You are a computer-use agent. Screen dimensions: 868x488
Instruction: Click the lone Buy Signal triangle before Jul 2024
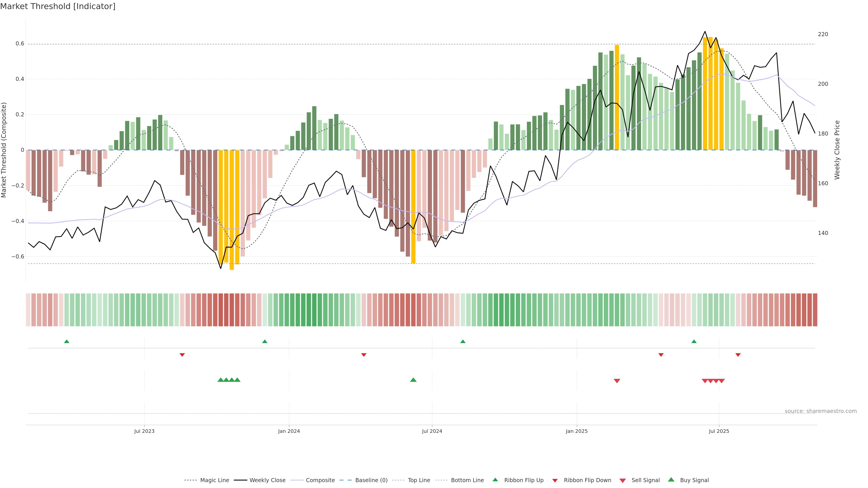(413, 380)
